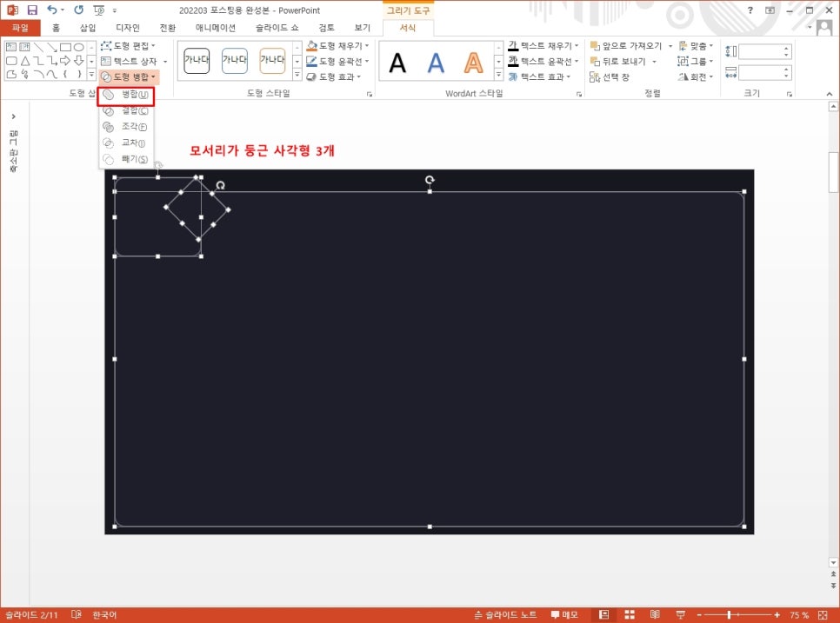Apply the black A WordArt style

[397, 63]
